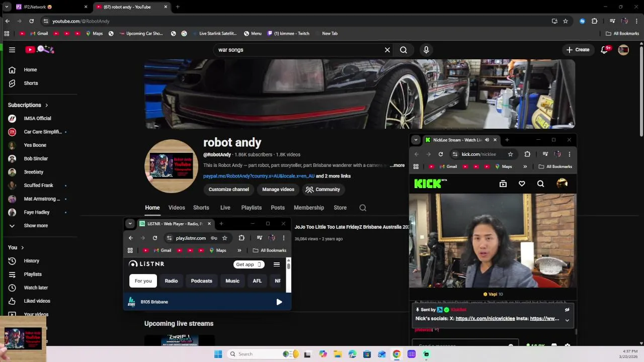Open Liked videos in the sidebar
This screenshot has width=644, height=362.
click(37, 301)
